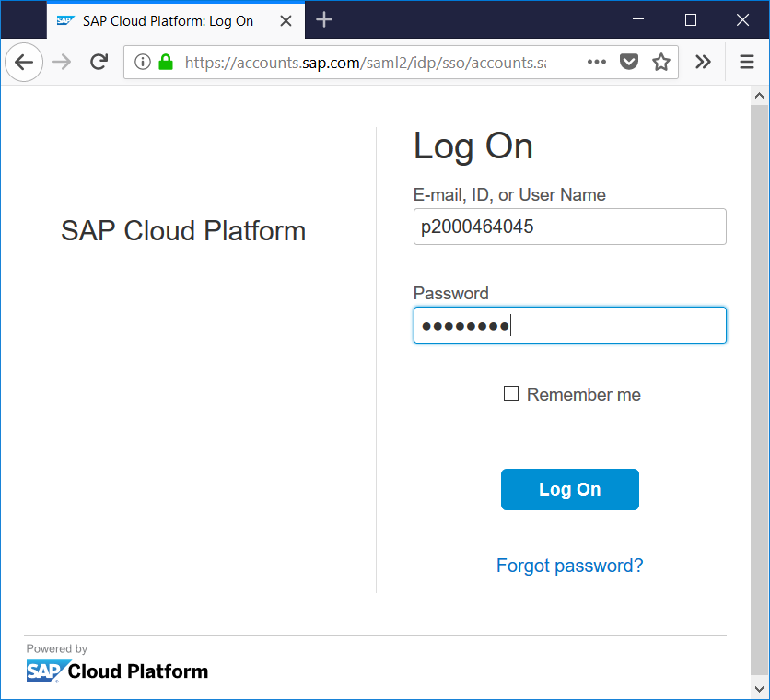
Task: Click the Pocket save icon
Action: click(629, 63)
